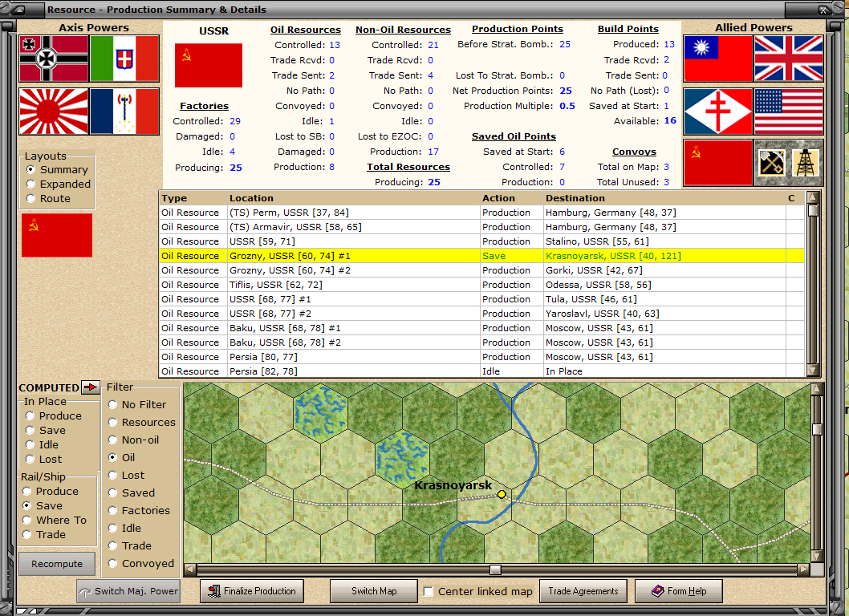Select the Free France flag with cross

coord(718,111)
